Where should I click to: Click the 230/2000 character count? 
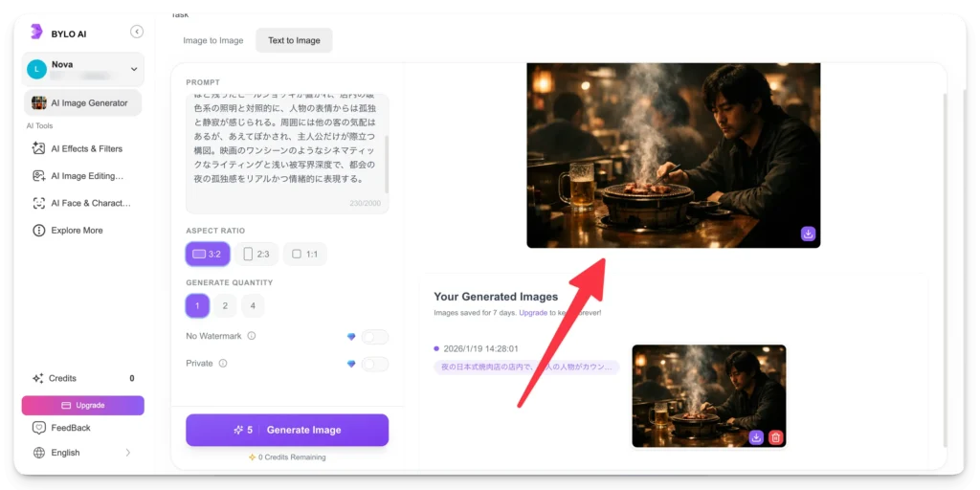click(x=365, y=204)
